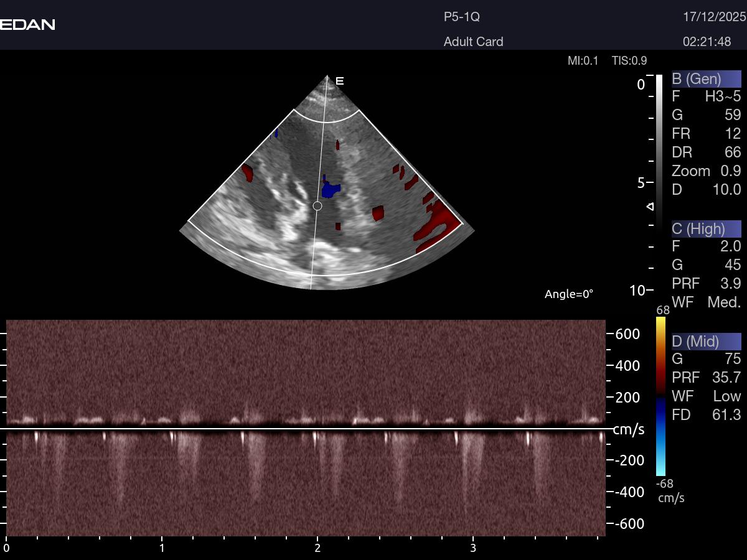Click the 2 second mark on time axis
The image size is (747, 560).
point(317,548)
